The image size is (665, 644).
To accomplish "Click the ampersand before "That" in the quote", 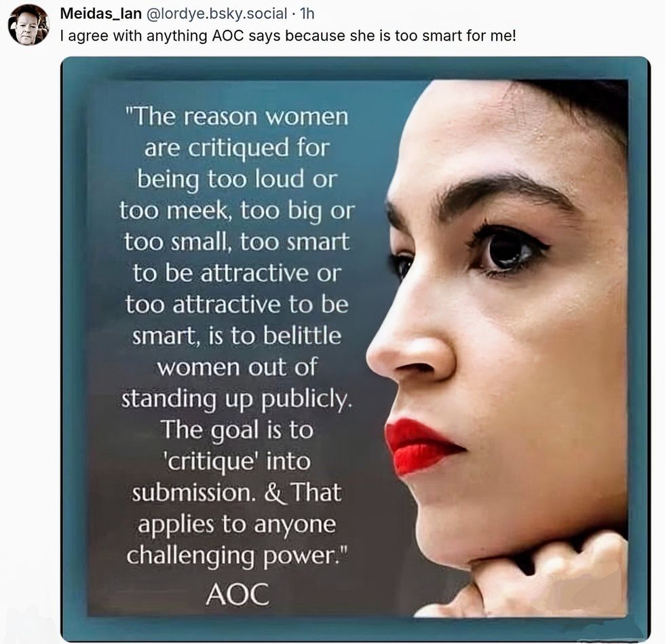I will 274,493.
